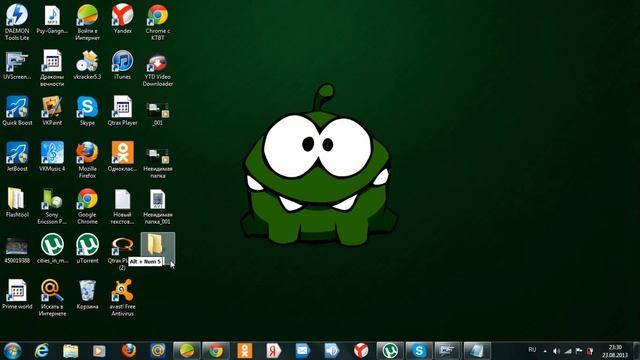
Task: Select the JetBoost desktop shortcut
Action: point(17,157)
